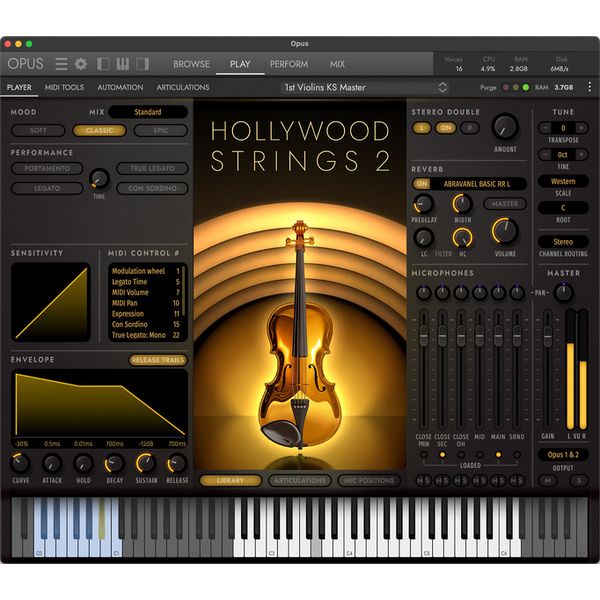The height and width of the screenshot is (600, 600).
Task: Open the three-dot options menu
Action: (589, 87)
